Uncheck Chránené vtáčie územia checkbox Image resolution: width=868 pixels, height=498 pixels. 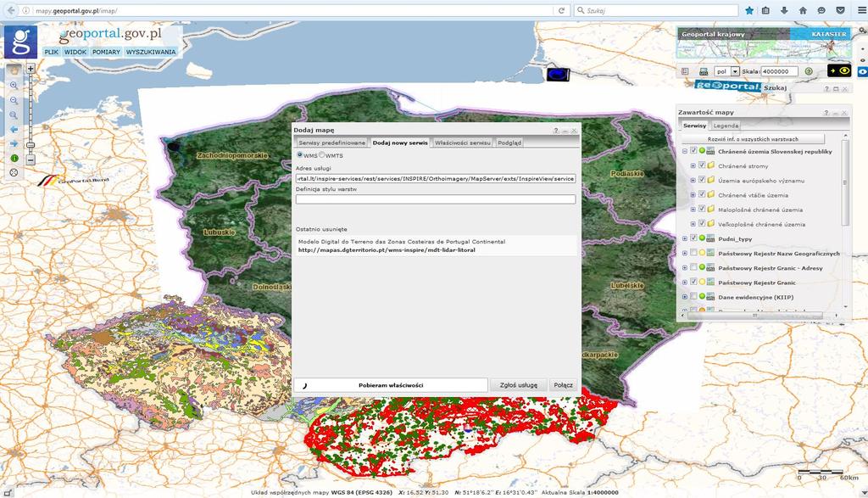pos(702,194)
